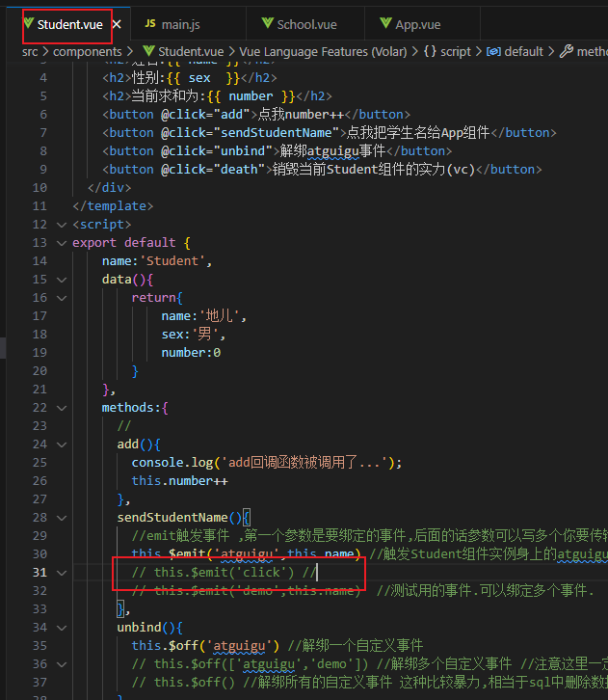Click the curly braces icon before script breadcrumb

(430, 51)
